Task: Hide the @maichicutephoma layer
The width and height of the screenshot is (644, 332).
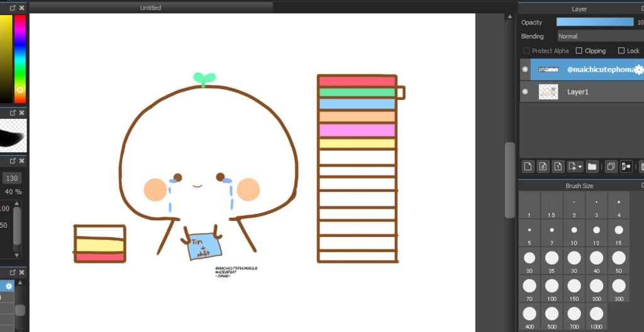Action: (525, 69)
